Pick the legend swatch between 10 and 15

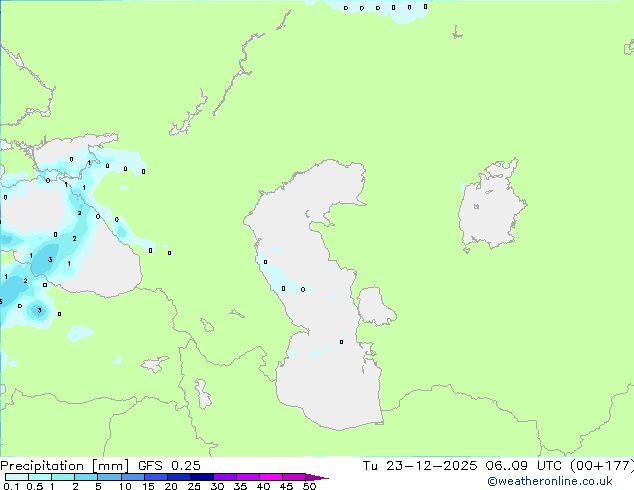(137, 477)
